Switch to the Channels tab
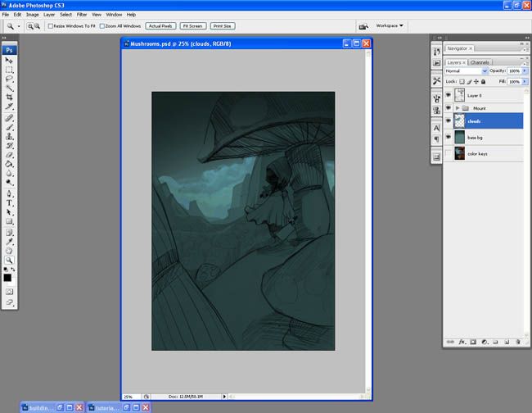Screen dimensions: 532x413 coord(480,62)
